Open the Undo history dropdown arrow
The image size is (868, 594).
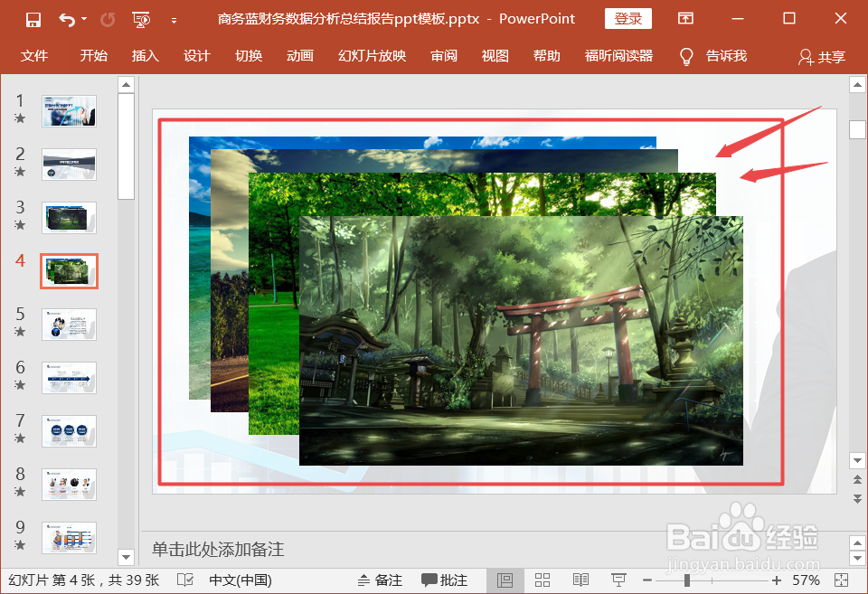point(84,19)
